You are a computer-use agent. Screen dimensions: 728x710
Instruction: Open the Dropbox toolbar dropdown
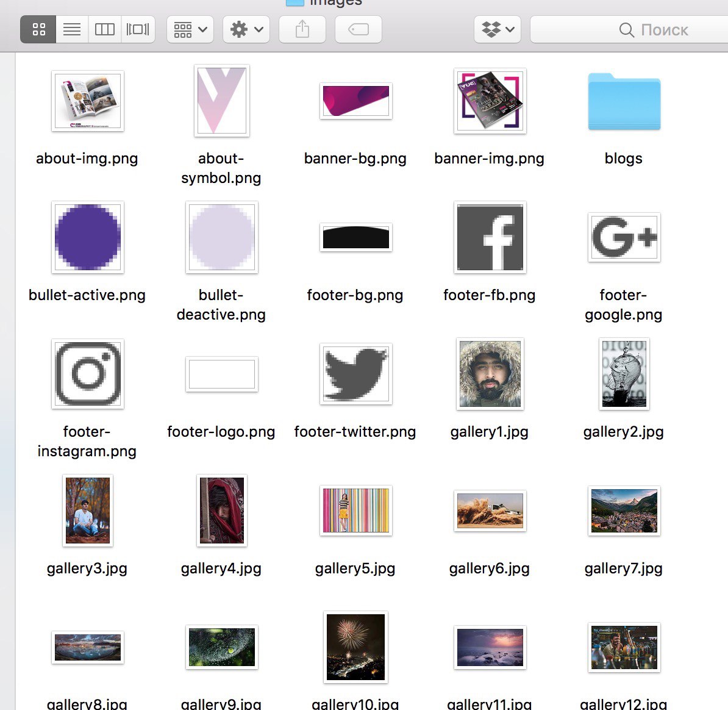click(x=498, y=29)
